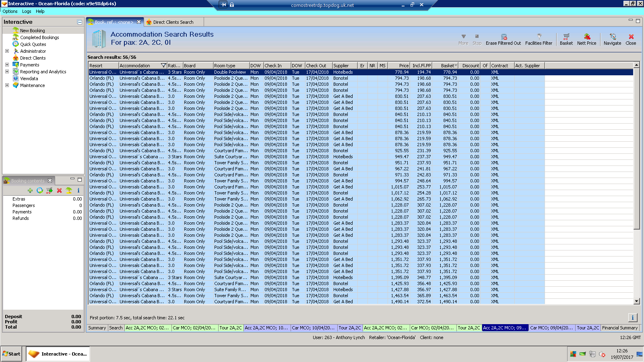Viewport: 644px width, 362px height.
Task: Switch to the Direct Clients Search tab
Action: (173, 22)
